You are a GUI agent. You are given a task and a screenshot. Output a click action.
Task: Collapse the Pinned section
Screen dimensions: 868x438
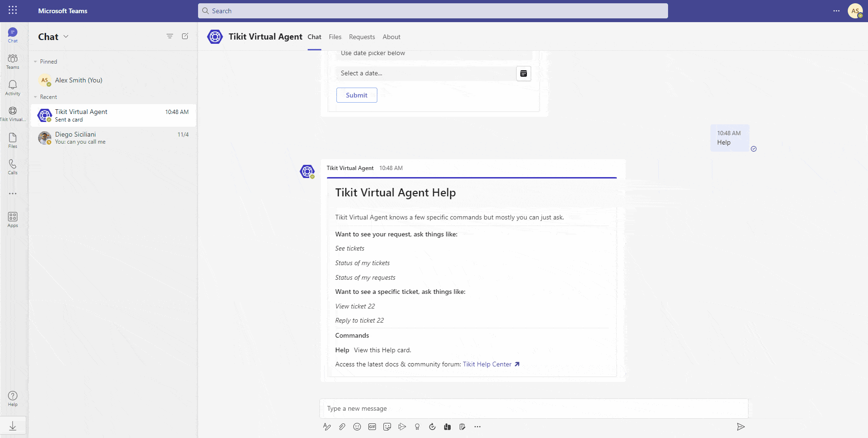(x=35, y=62)
